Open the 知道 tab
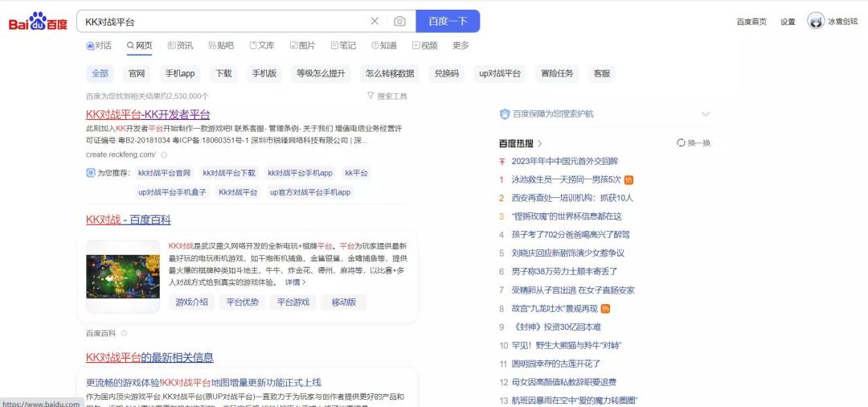This screenshot has height=407, width=868. pos(384,45)
